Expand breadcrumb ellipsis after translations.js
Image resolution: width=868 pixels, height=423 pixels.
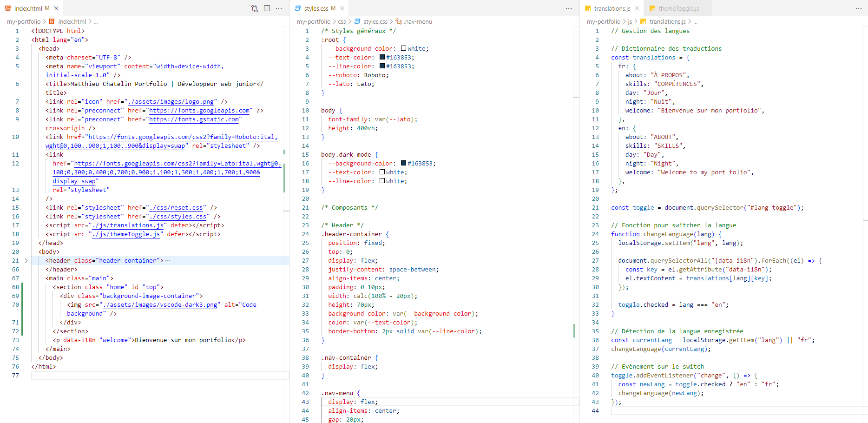coord(695,22)
